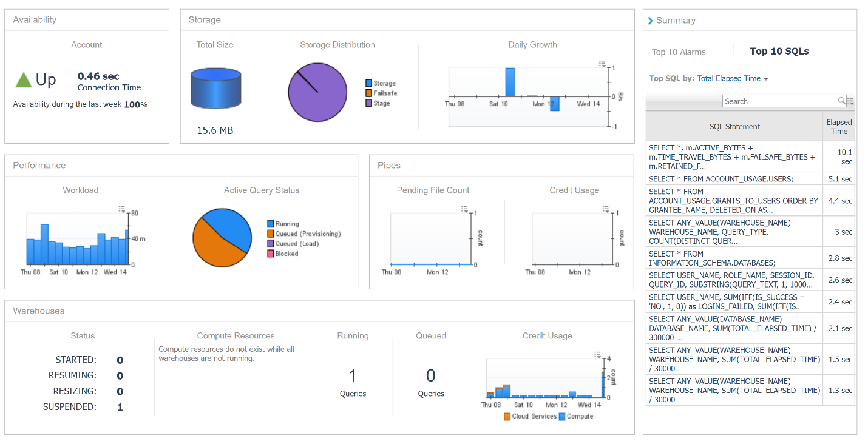Viewport: 868px width, 444px height.
Task: Sort by the Elapsed Time column header
Action: [x=839, y=127]
